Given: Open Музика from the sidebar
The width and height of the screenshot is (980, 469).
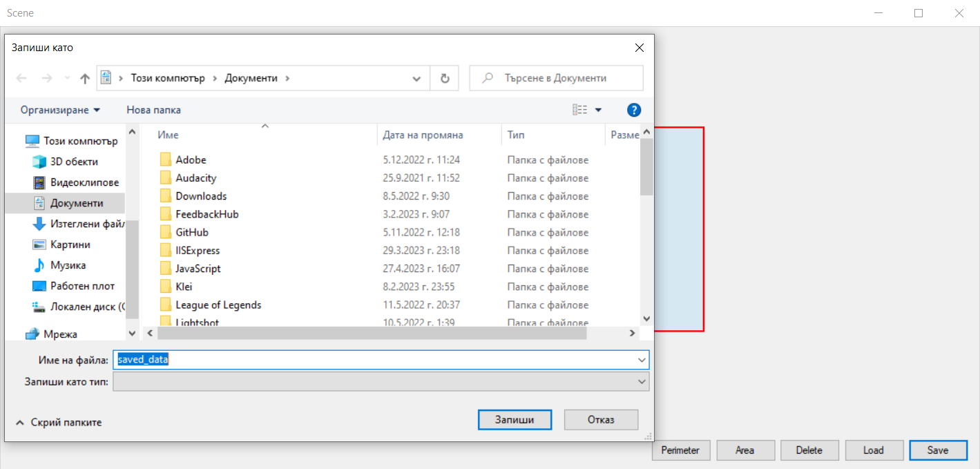Looking at the screenshot, I should click(73, 265).
